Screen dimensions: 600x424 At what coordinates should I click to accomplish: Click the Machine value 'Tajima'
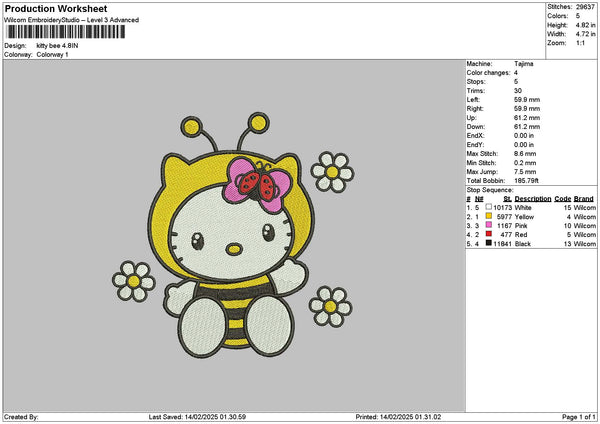pyautogui.click(x=524, y=64)
